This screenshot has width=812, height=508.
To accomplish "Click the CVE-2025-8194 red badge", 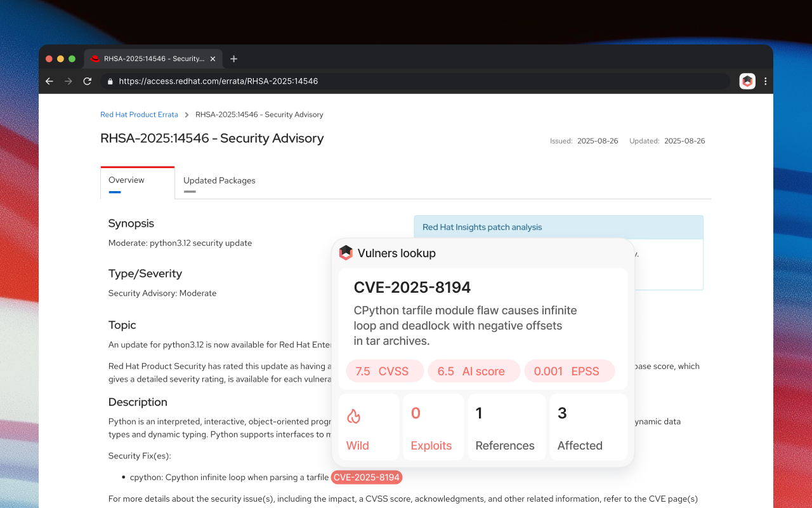I will click(366, 477).
